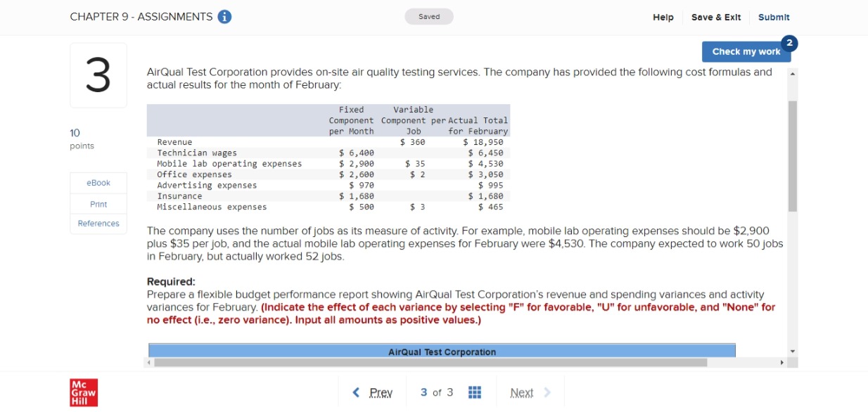Open the Help menu item

[x=662, y=17]
